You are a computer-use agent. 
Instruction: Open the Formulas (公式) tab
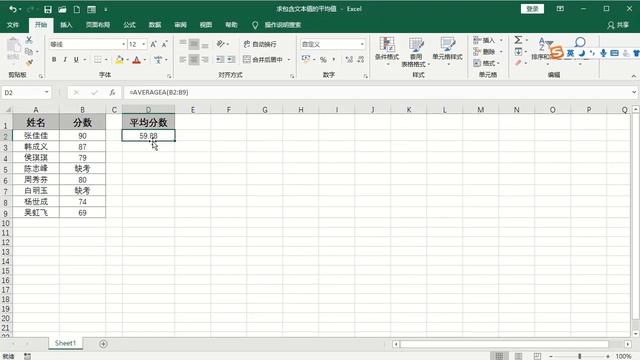(129, 25)
